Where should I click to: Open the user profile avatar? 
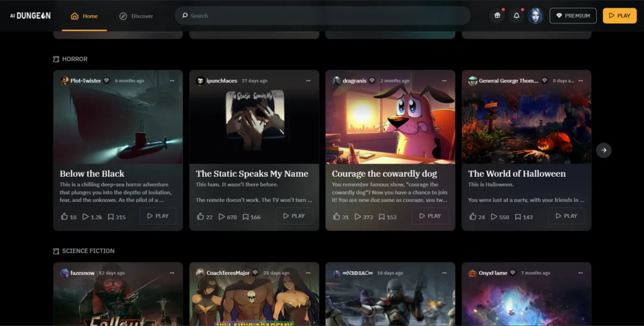pyautogui.click(x=535, y=16)
